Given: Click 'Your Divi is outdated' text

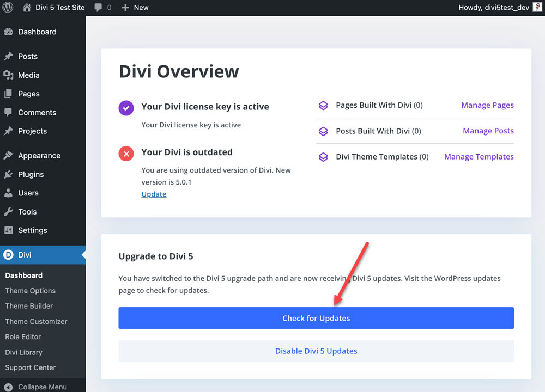Looking at the screenshot, I should [x=187, y=152].
